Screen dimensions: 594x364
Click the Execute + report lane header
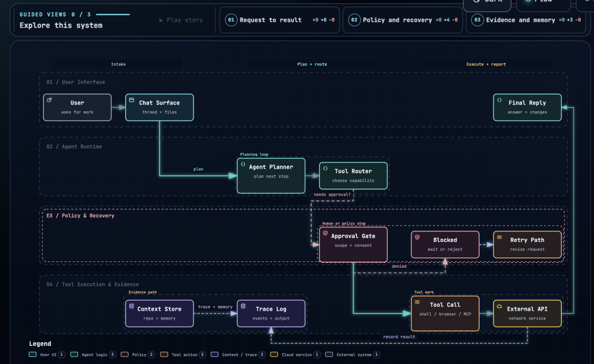(486, 64)
